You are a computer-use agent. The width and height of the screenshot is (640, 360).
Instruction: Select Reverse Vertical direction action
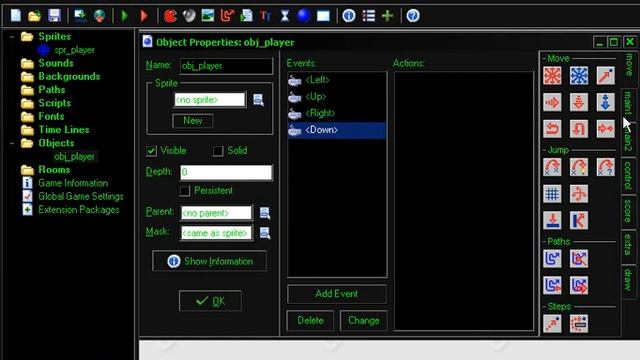point(579,129)
